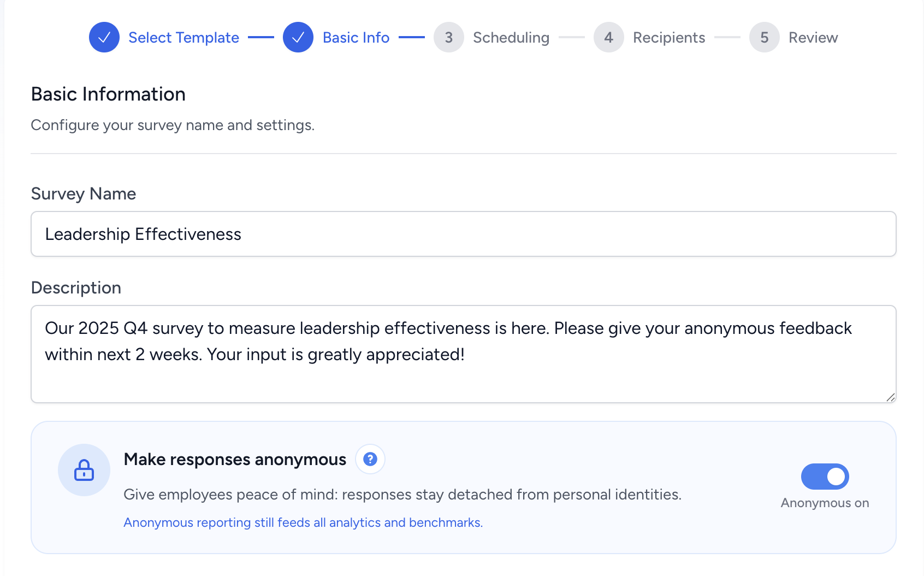924x576 pixels.
Task: Navigate to the Scheduling step
Action: coord(511,37)
